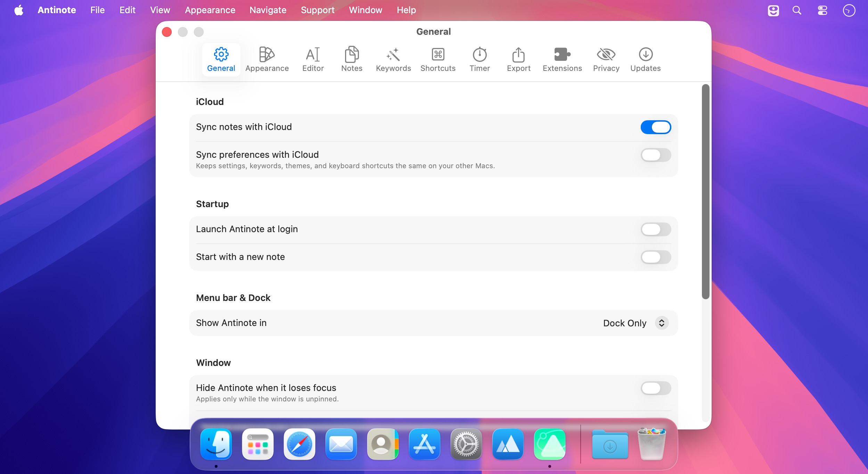This screenshot has height=474, width=868.
Task: Open the Timer settings tab
Action: pyautogui.click(x=480, y=59)
